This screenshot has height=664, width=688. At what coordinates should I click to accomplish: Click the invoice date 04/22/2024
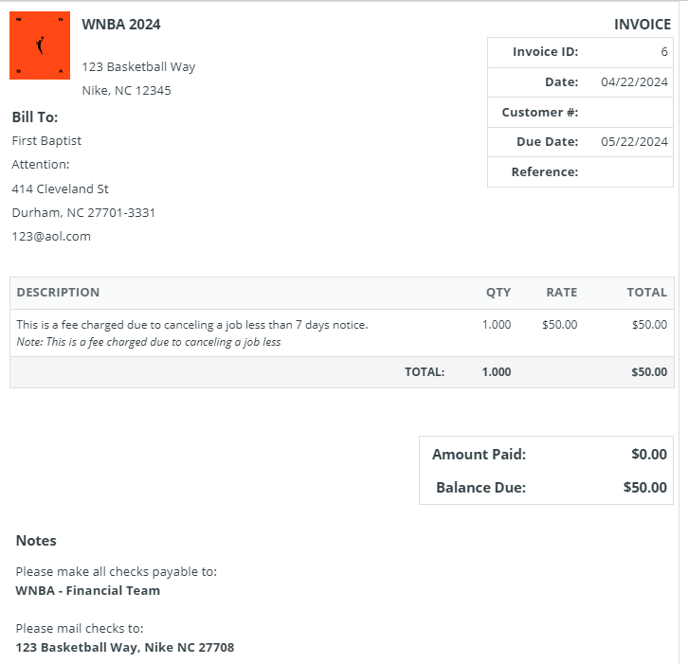(634, 82)
